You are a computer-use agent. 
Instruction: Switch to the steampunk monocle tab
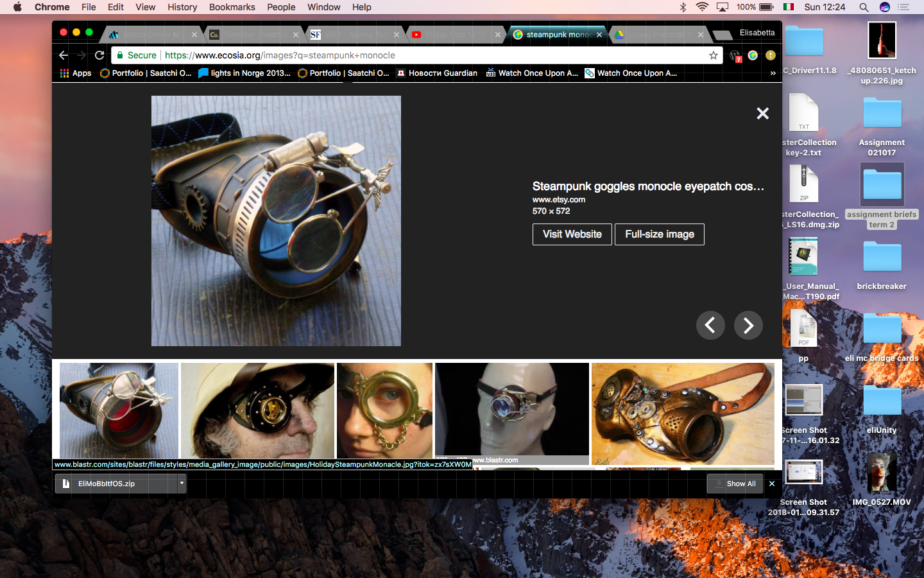(557, 35)
